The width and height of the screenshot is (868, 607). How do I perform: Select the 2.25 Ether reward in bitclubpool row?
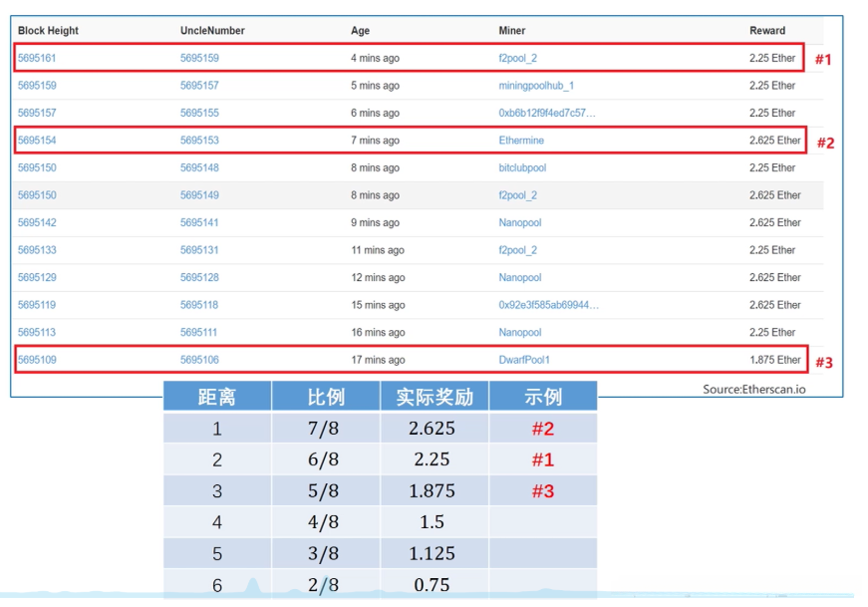[x=772, y=167]
